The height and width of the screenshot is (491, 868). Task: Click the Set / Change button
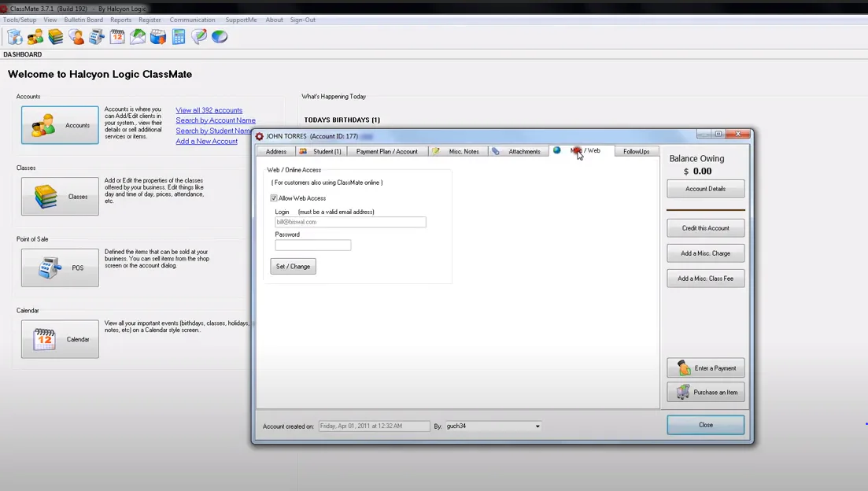(293, 266)
